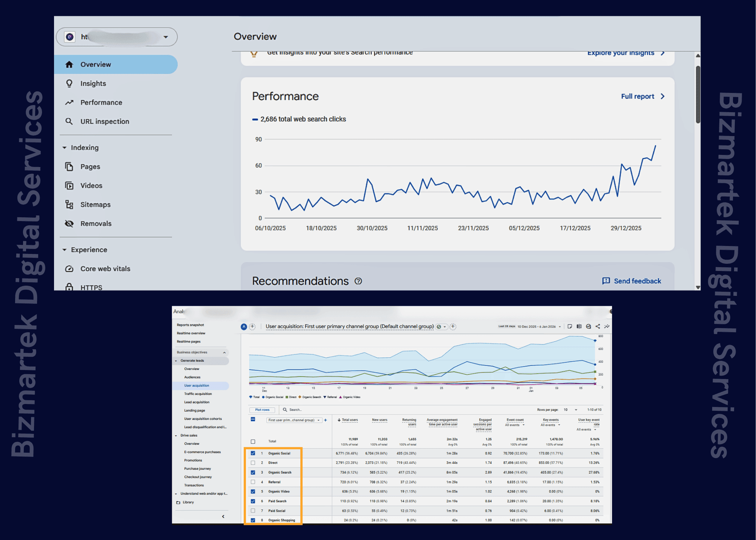Image resolution: width=756 pixels, height=540 pixels.
Task: Click the Sitemaps icon under Indexing
Action: pos(69,204)
